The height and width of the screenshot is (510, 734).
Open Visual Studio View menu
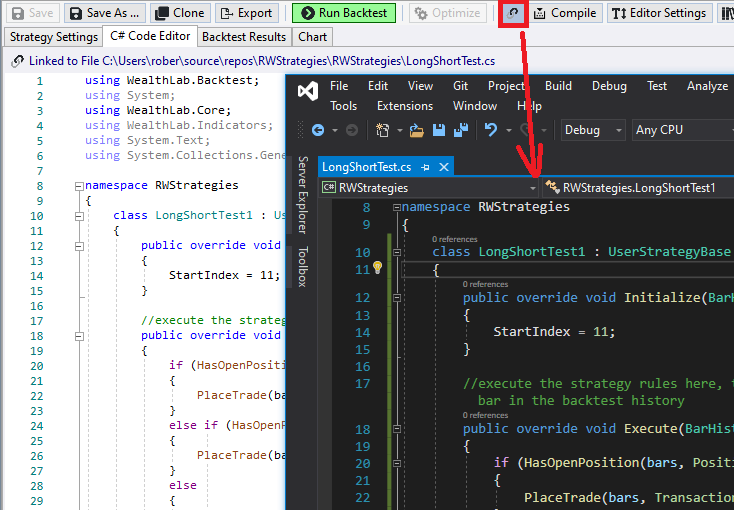[x=420, y=86]
